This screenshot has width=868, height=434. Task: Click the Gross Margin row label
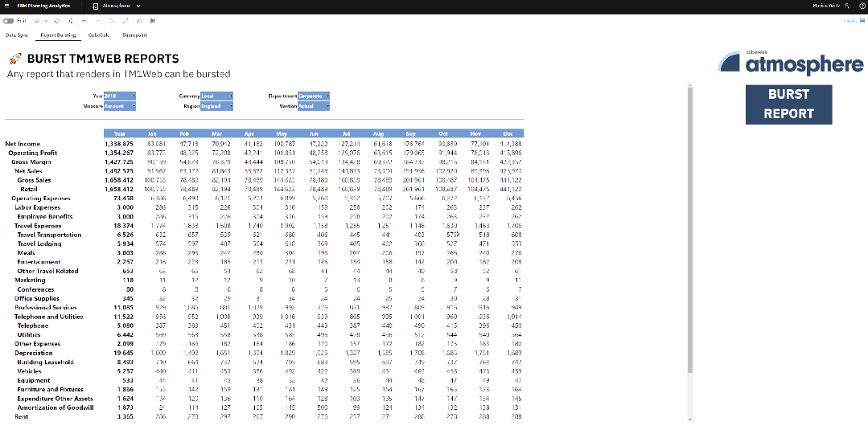[x=31, y=162]
